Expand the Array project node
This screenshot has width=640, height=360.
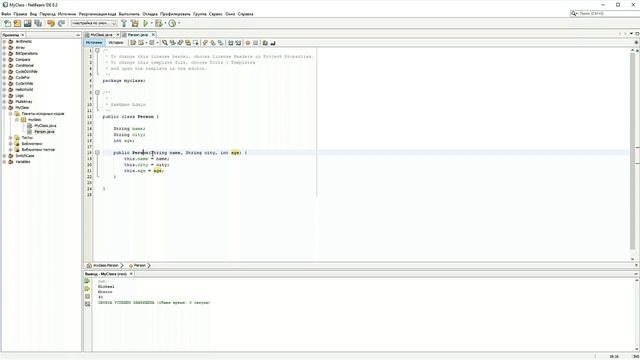tap(4, 48)
